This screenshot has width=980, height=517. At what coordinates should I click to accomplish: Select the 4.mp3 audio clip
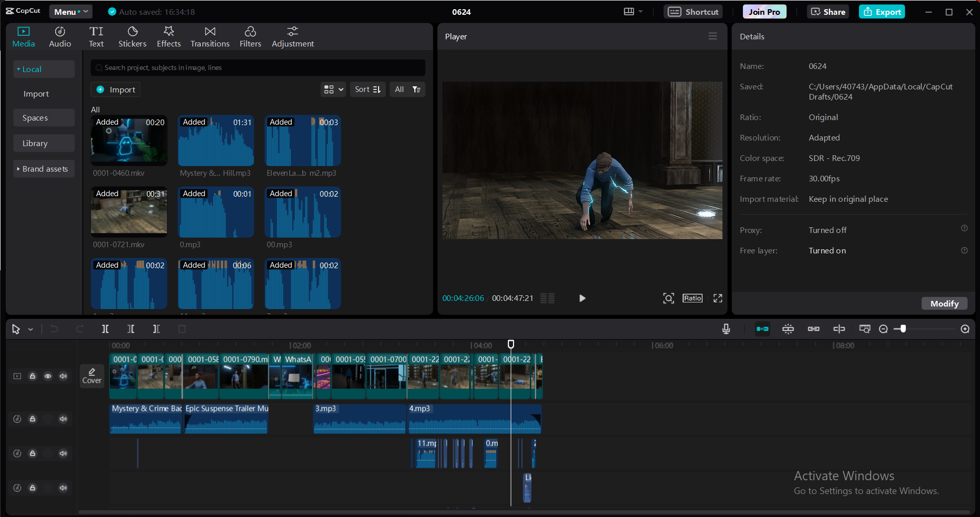474,419
